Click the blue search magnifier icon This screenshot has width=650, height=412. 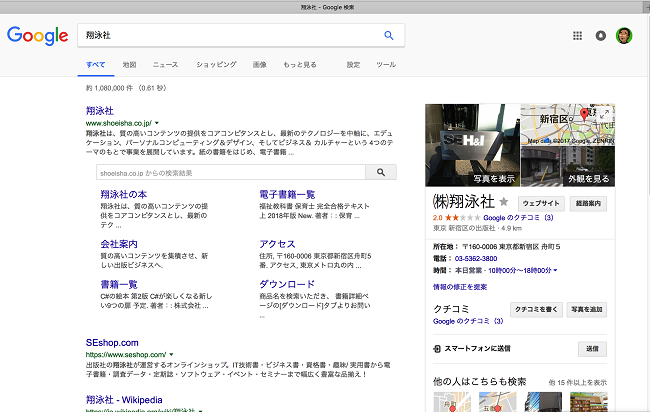click(388, 36)
